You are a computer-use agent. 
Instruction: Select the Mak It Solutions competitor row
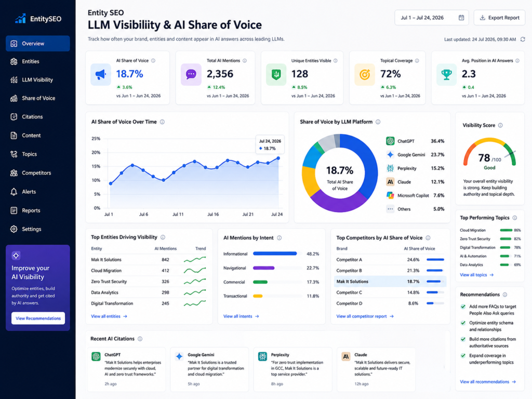point(390,281)
